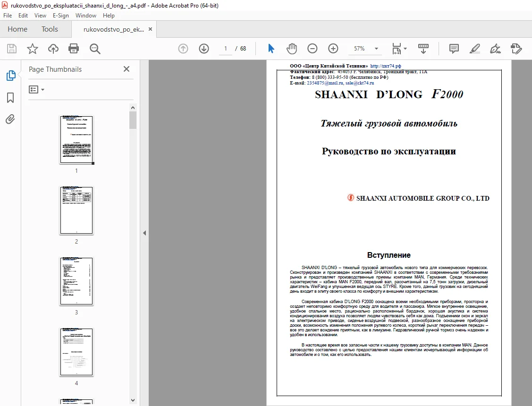Viewport: 532px width, 406px height.
Task: Expand the fit page options arrow
Action: click(405, 49)
